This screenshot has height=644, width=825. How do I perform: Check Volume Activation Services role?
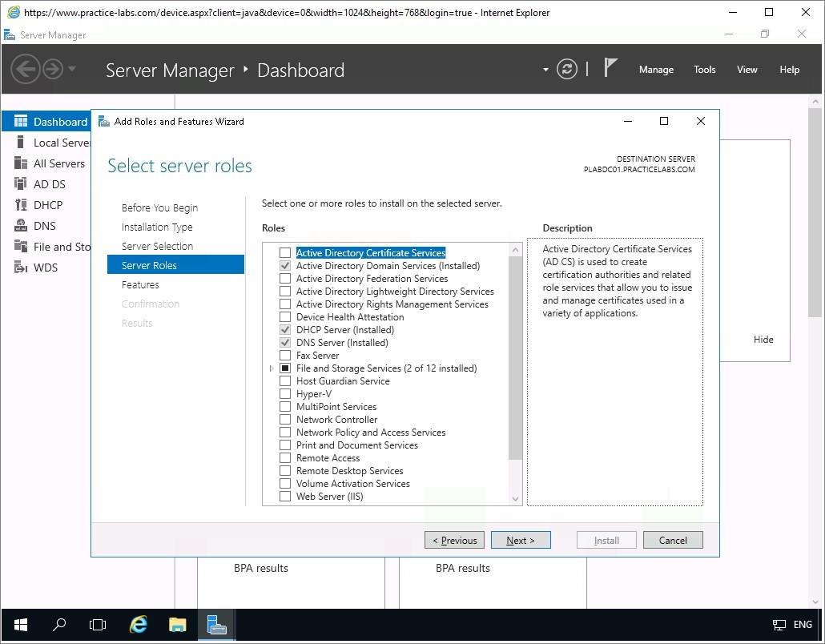click(285, 484)
